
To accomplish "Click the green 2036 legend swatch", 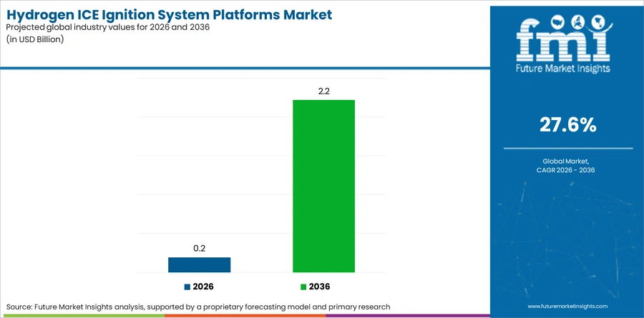I will click(x=303, y=287).
